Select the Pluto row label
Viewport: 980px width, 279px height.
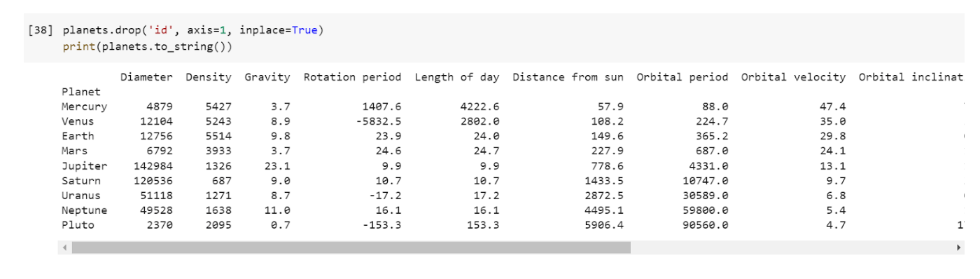coord(78,226)
